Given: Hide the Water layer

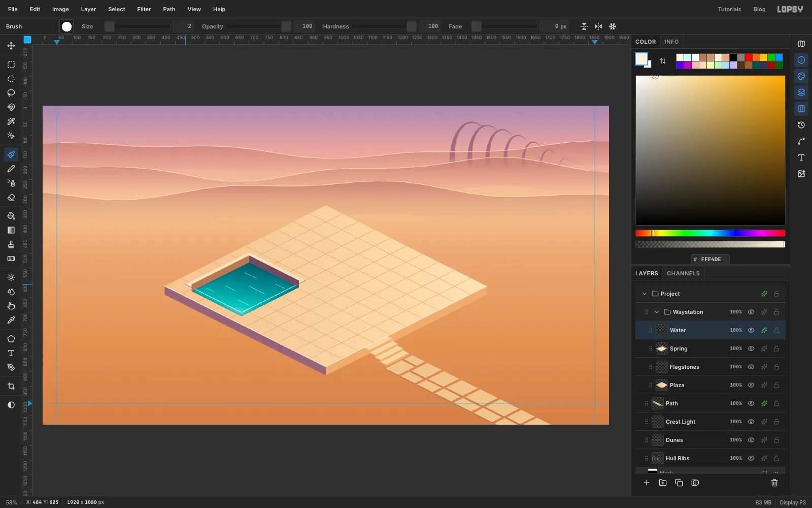Looking at the screenshot, I should (x=751, y=330).
